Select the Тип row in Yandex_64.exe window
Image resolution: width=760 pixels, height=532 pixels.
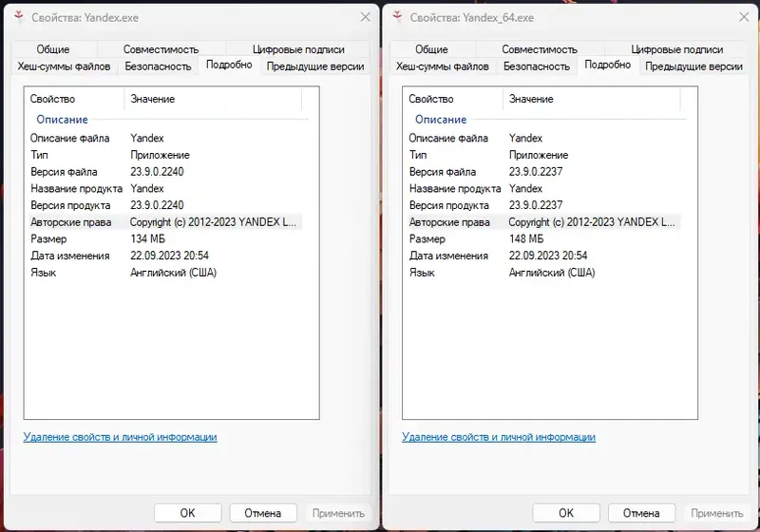[543, 155]
